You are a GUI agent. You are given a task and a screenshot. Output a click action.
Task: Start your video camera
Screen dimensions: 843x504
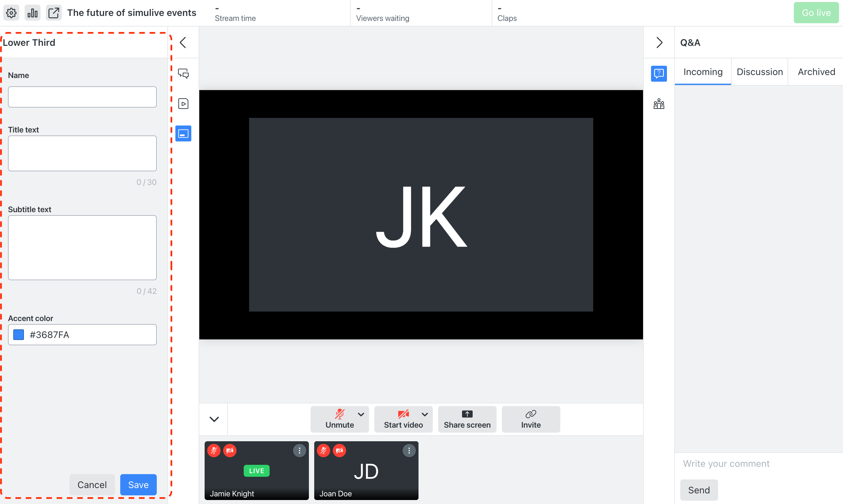[x=403, y=419]
